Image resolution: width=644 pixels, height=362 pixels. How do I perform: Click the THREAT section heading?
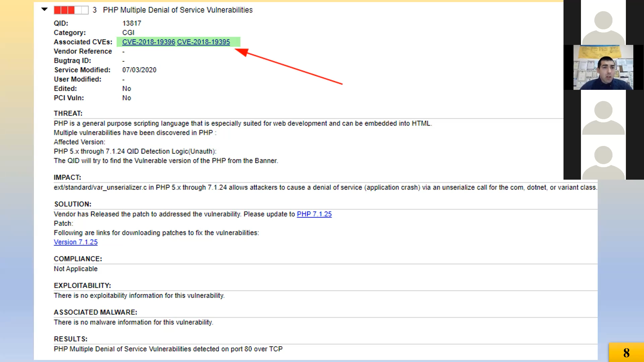click(x=68, y=113)
